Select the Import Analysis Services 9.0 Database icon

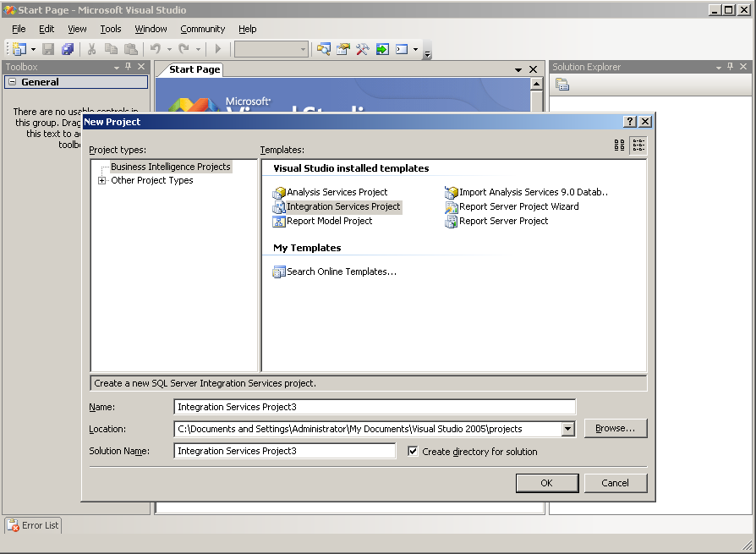pyautogui.click(x=452, y=192)
